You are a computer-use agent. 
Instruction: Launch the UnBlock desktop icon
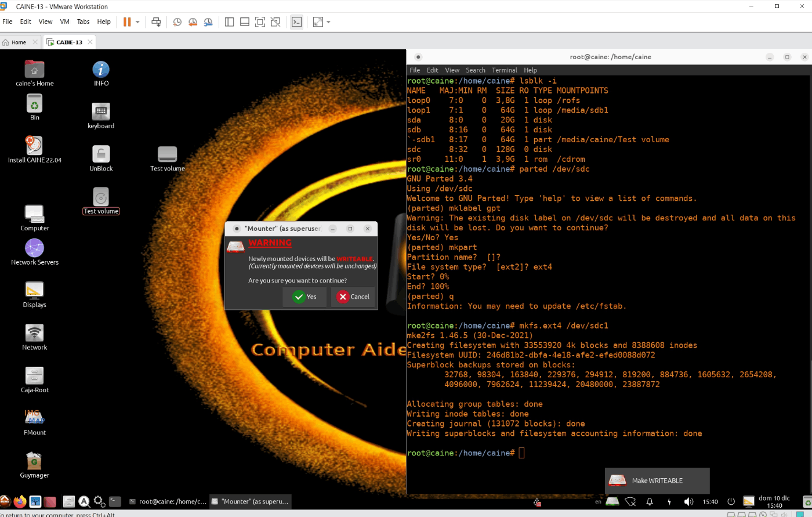(x=101, y=158)
